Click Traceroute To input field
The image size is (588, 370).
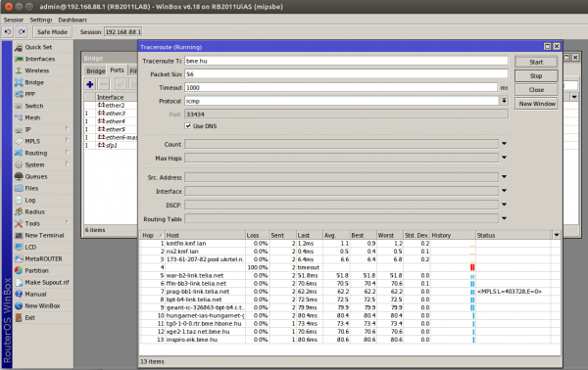pyautogui.click(x=346, y=61)
